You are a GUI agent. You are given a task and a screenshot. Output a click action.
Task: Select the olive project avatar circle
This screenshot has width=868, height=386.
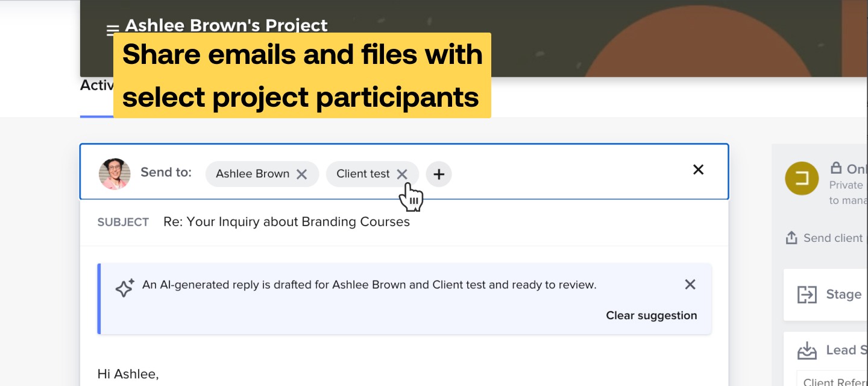coord(801,179)
